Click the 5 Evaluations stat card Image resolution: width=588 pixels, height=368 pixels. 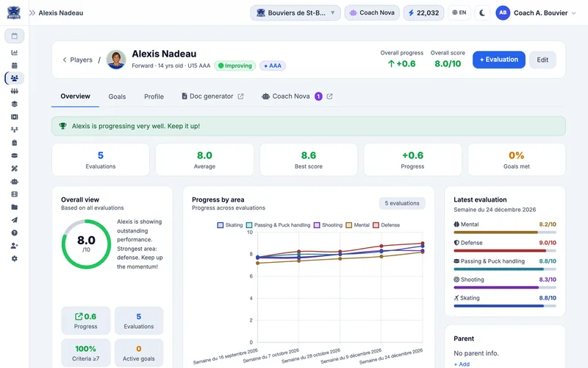pyautogui.click(x=101, y=160)
